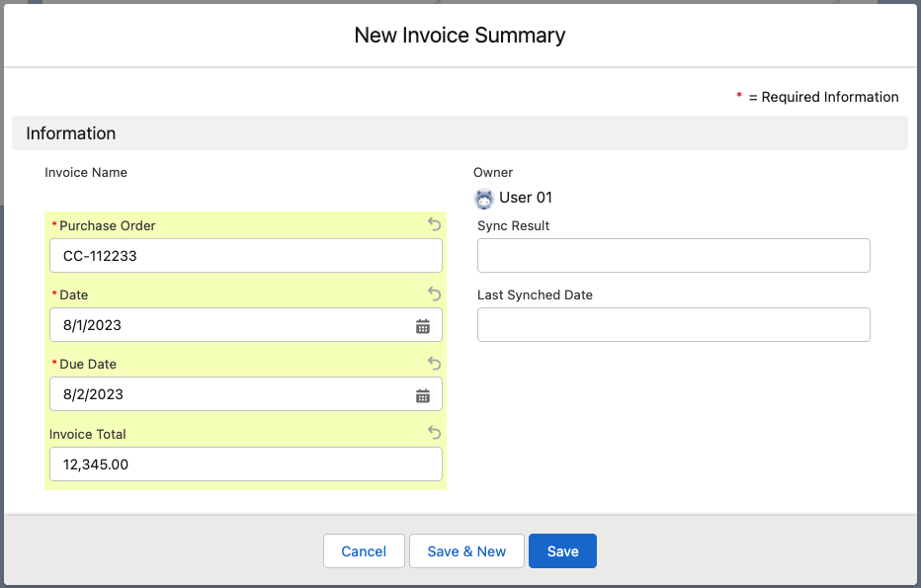
Task: Focus the Due Date input showing 8/2/2023
Action: point(246,394)
